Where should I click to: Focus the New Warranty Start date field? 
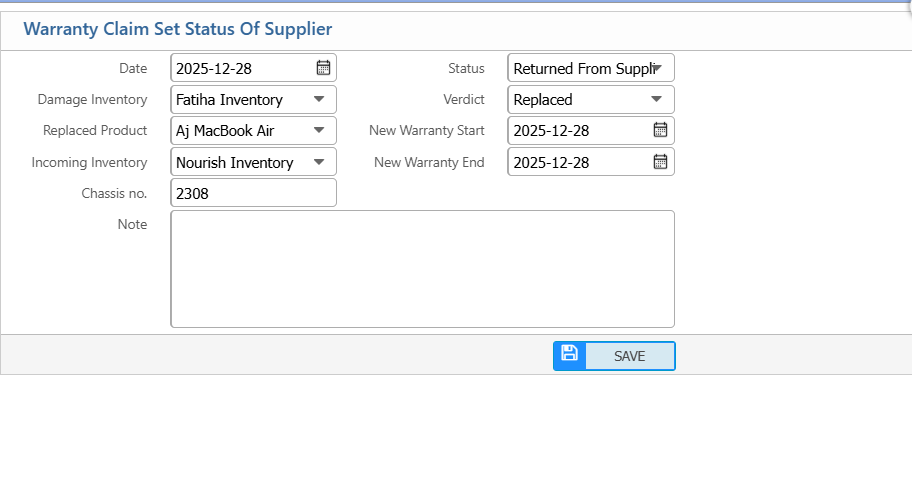(578, 130)
